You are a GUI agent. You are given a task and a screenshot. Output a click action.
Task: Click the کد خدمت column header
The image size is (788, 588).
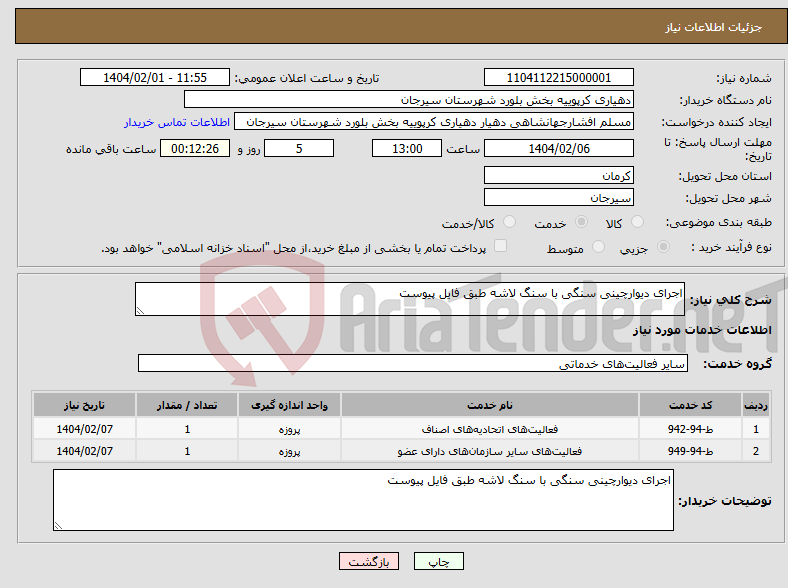[691, 405]
